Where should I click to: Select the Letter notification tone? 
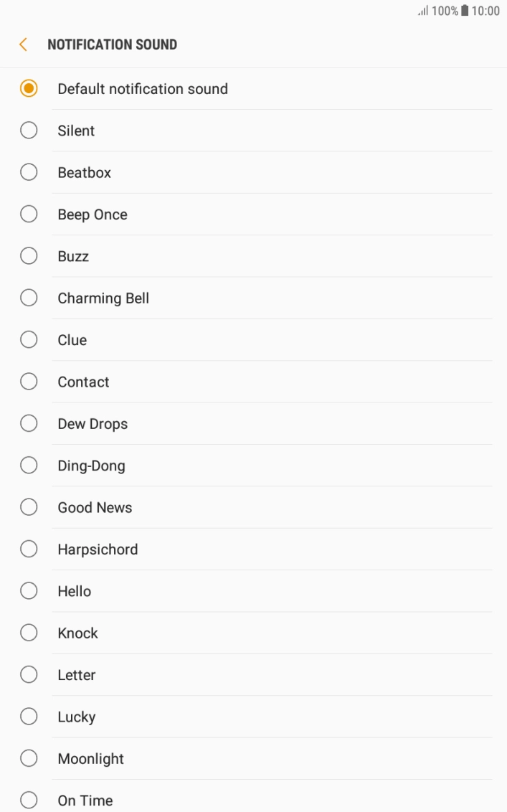(76, 674)
